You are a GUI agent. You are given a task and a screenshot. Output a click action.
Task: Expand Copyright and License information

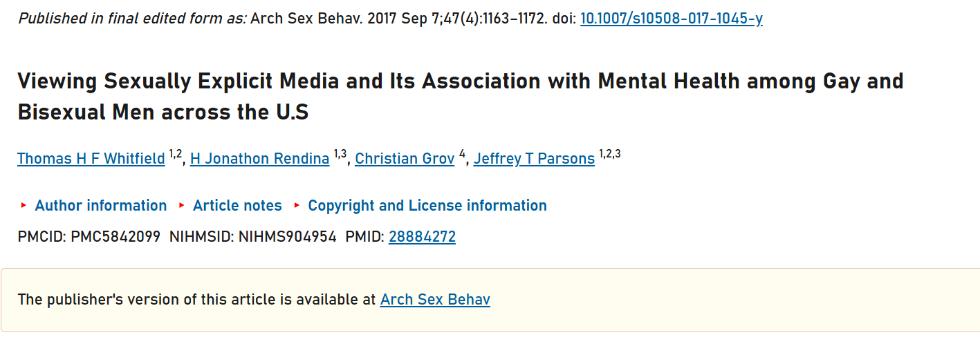[427, 206]
